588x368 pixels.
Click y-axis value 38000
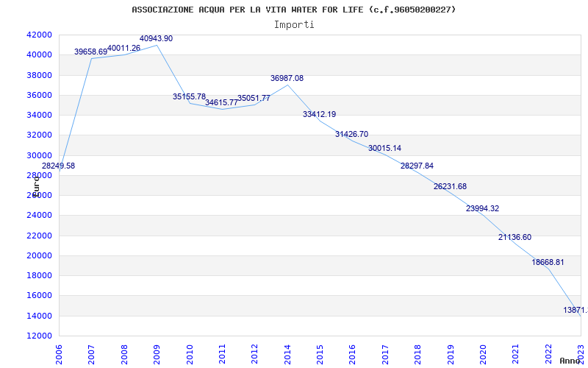39,75
